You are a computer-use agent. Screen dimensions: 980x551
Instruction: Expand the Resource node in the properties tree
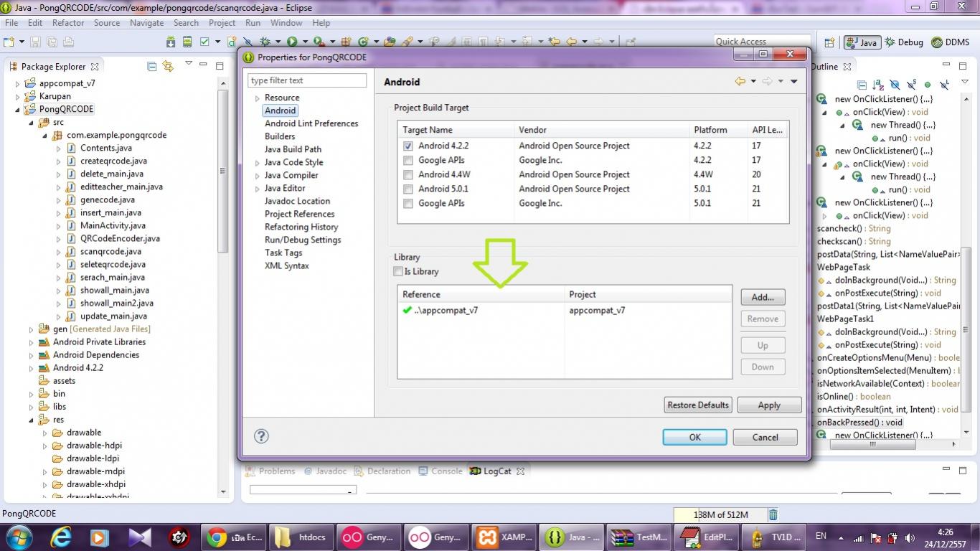(x=257, y=98)
